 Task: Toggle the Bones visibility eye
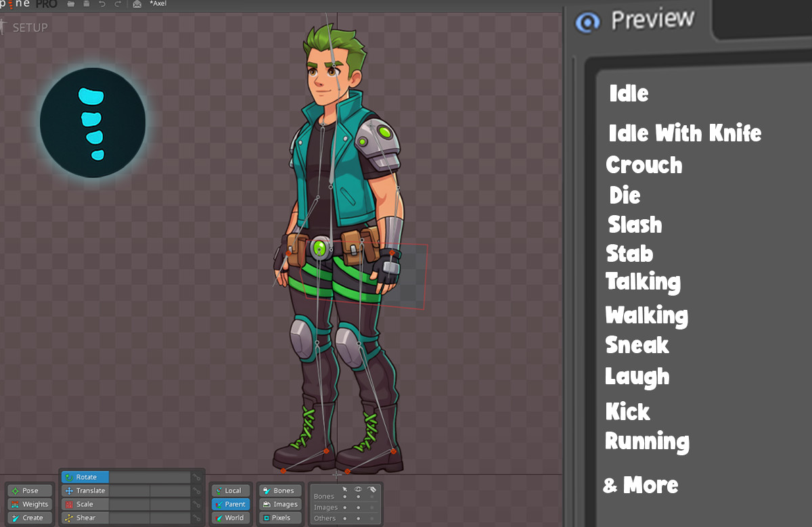359,497
